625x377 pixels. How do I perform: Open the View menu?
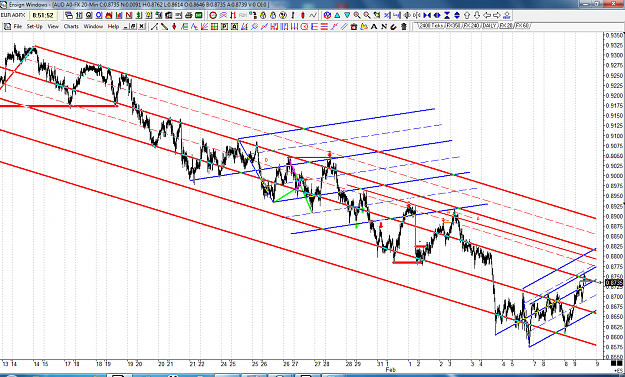click(x=53, y=27)
